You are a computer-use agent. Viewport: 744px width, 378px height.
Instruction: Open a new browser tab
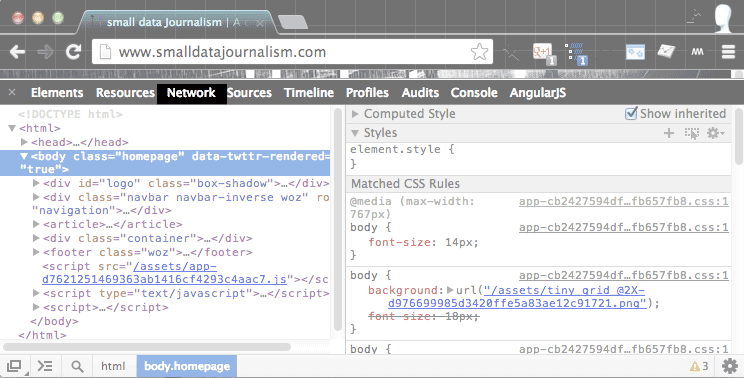click(x=292, y=22)
